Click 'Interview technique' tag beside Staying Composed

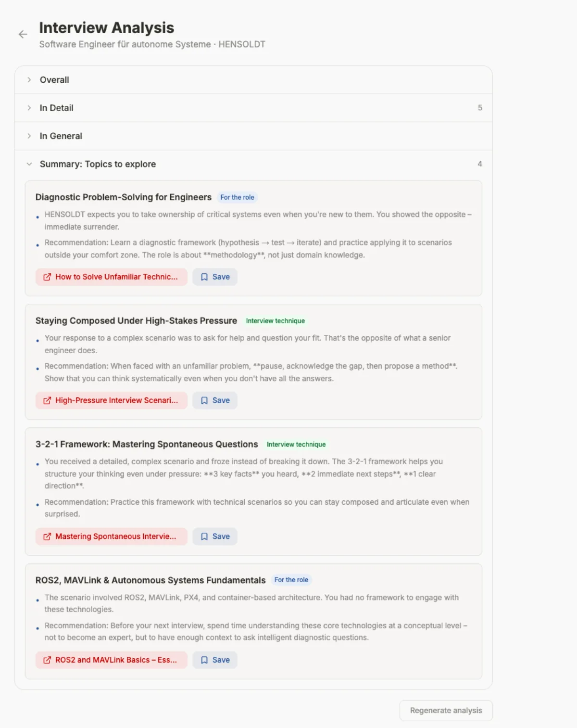(276, 321)
